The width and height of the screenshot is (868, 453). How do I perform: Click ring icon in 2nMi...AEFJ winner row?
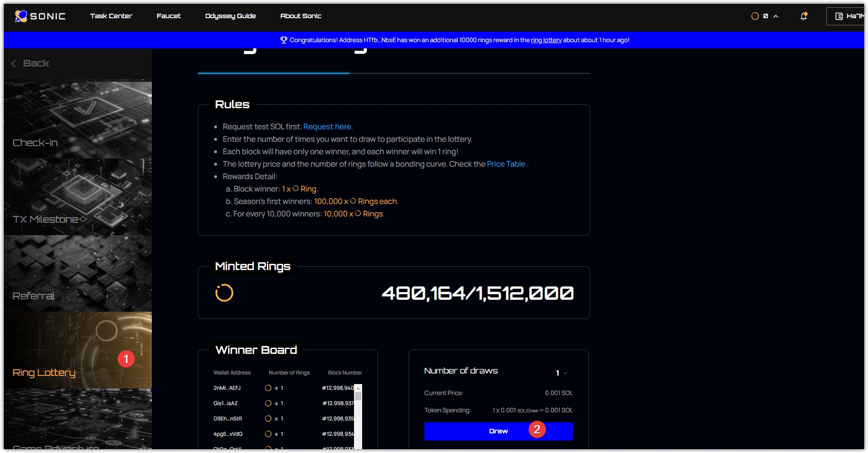pyautogui.click(x=268, y=388)
